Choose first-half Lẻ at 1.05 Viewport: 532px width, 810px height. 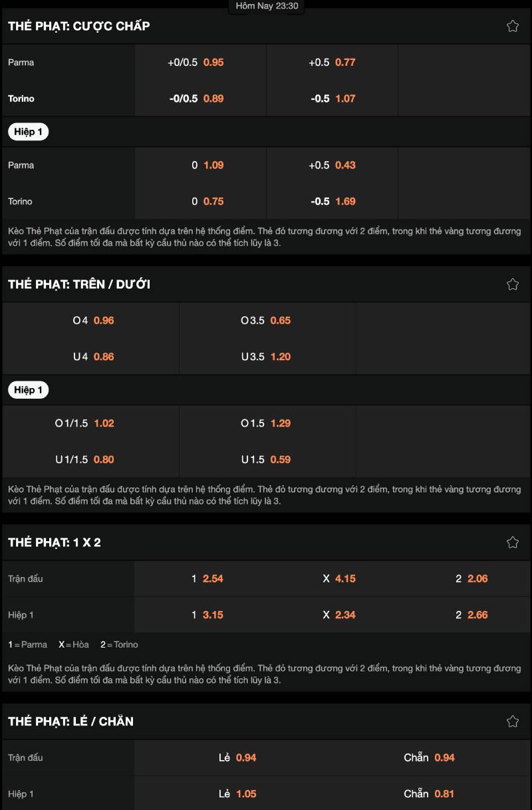(237, 794)
